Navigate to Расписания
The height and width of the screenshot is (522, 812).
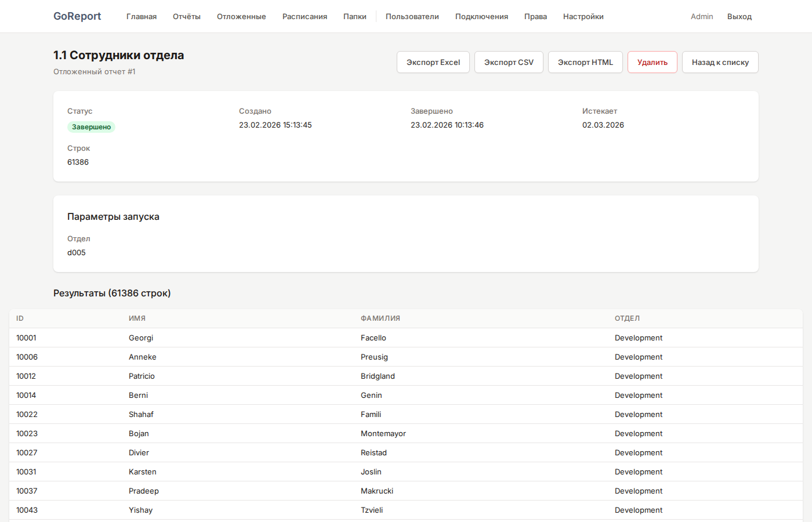click(x=304, y=17)
